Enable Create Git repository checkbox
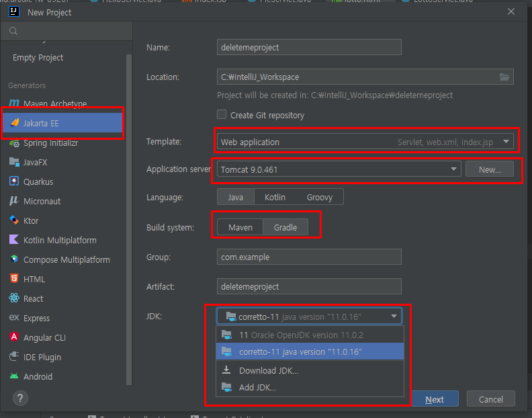The width and height of the screenshot is (532, 418). (222, 114)
